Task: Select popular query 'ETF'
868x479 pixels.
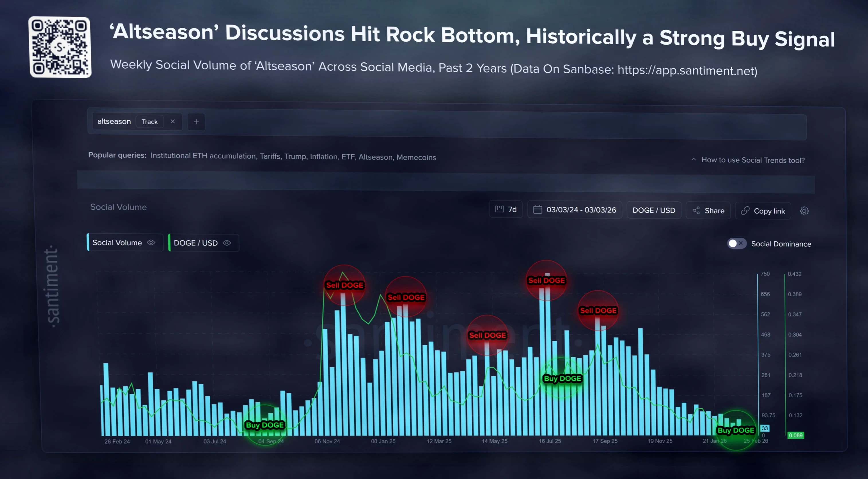Action: 348,157
